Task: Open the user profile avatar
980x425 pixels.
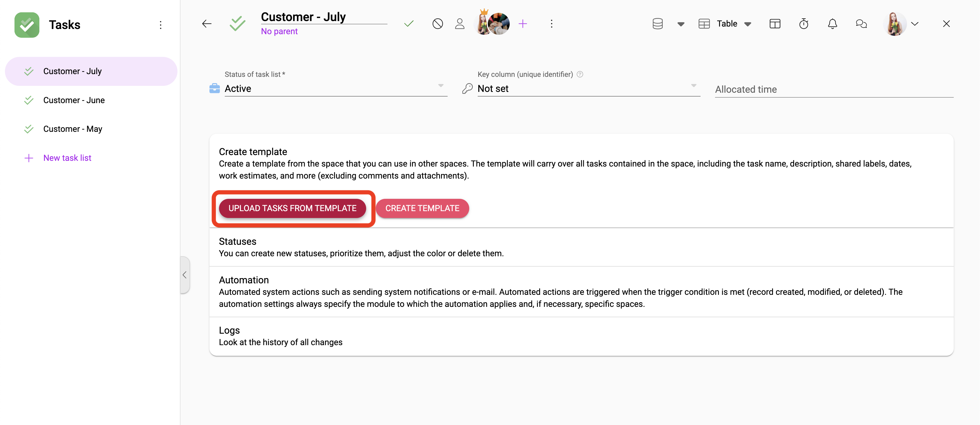Action: [x=894, y=24]
